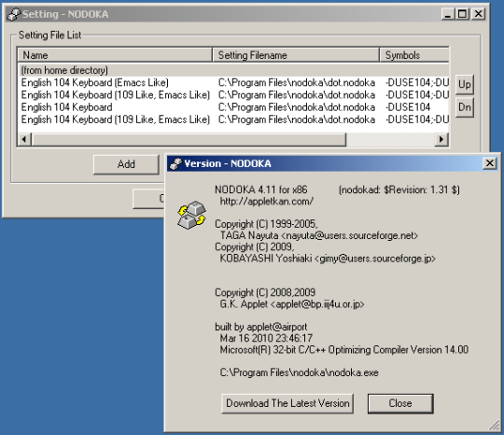The width and height of the screenshot is (504, 435).
Task: Click the horizontal scrollbar thumb in list
Action: tap(189, 139)
